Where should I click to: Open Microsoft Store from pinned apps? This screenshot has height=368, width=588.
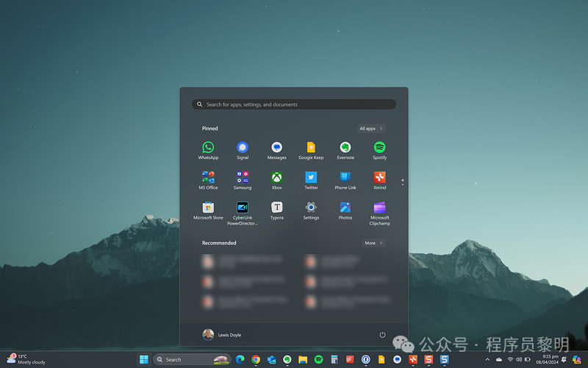tap(208, 210)
